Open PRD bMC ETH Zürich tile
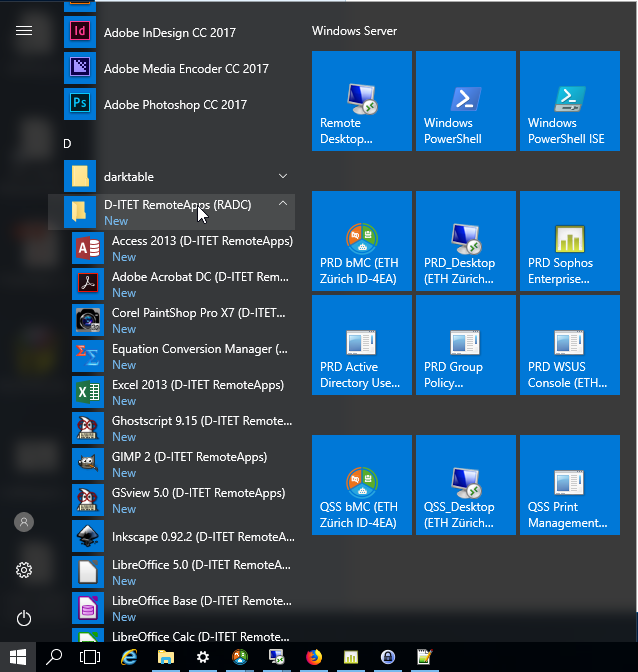638x672 pixels. (362, 241)
